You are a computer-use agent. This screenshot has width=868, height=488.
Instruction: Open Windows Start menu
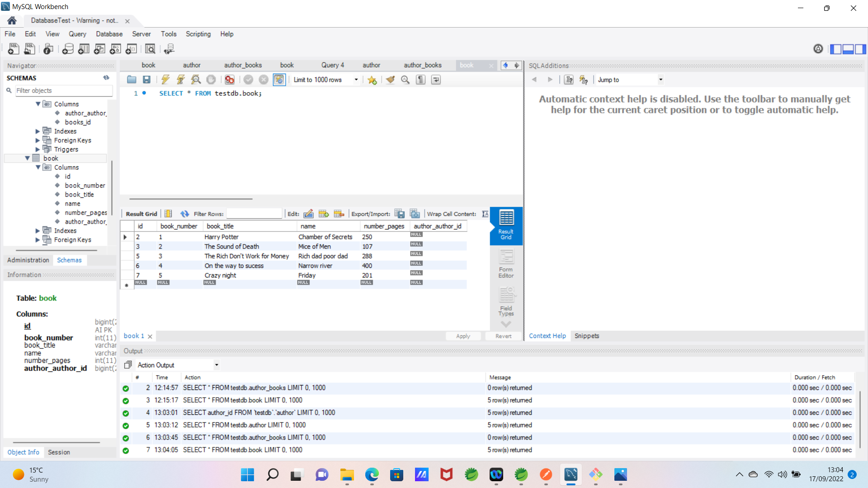coord(247,474)
